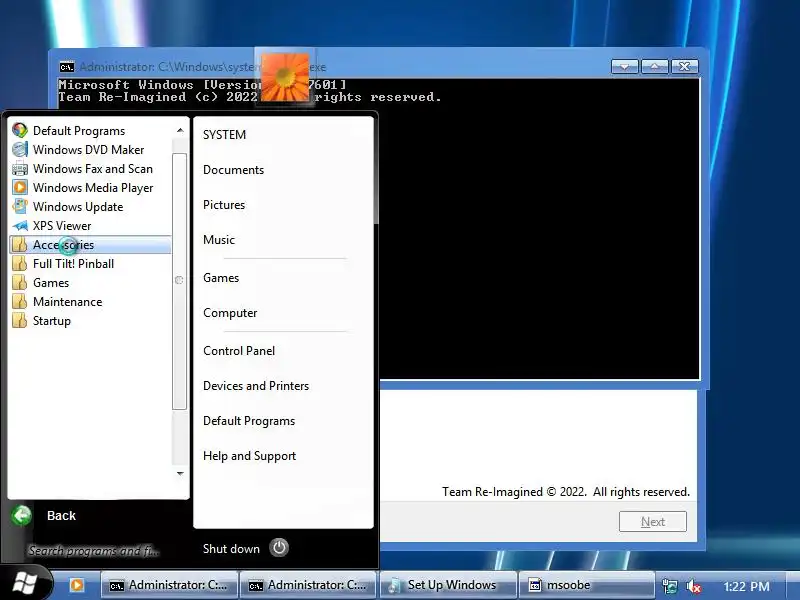The width and height of the screenshot is (800, 600).
Task: Open Help and Support
Action: pos(249,456)
